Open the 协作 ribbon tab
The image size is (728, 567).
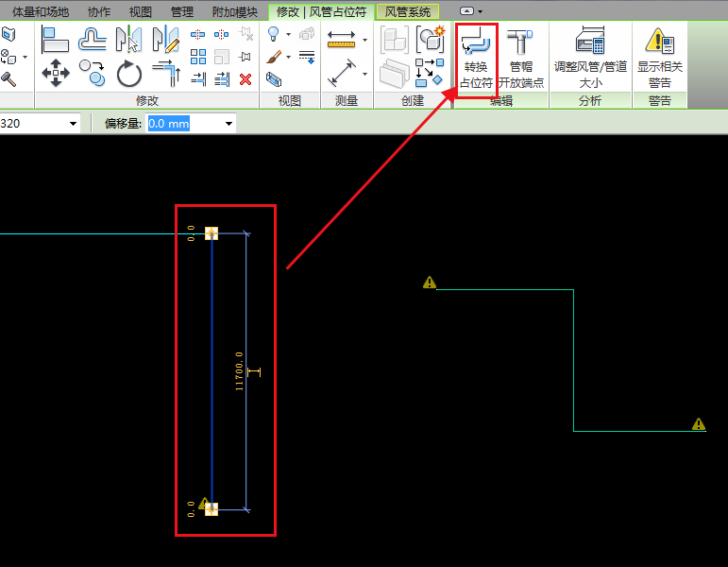pyautogui.click(x=99, y=11)
